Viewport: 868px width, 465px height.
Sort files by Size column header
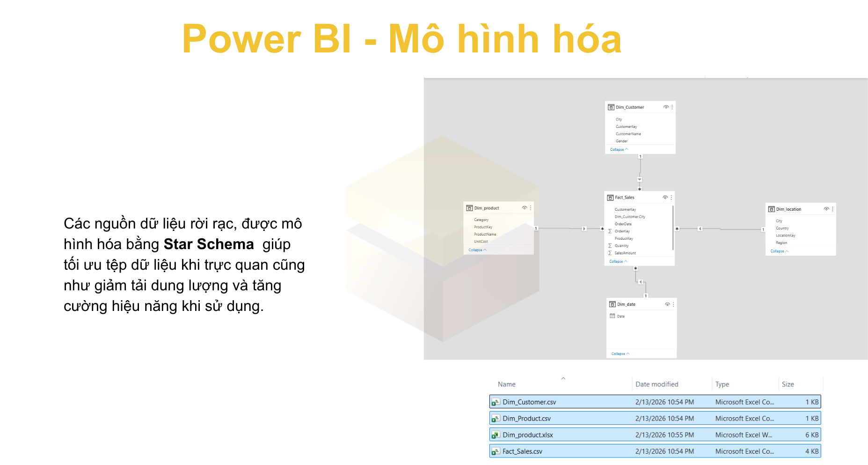click(x=788, y=384)
